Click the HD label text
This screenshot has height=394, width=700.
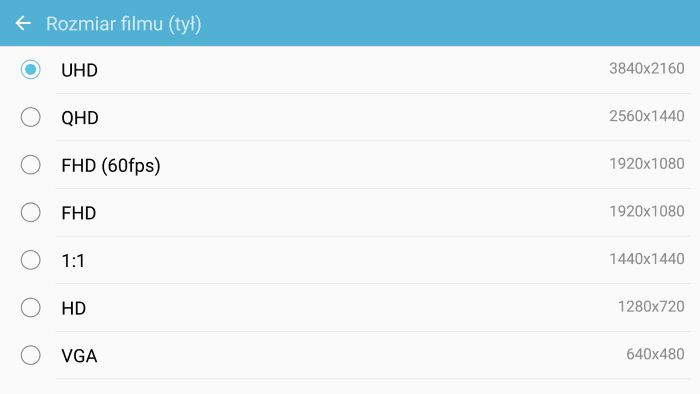(x=74, y=308)
